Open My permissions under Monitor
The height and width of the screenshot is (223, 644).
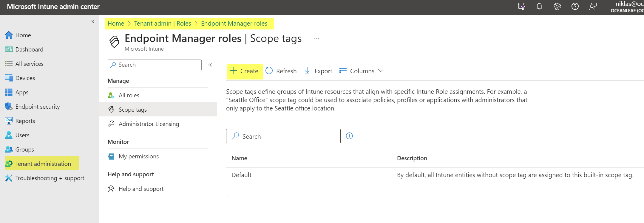(x=138, y=156)
